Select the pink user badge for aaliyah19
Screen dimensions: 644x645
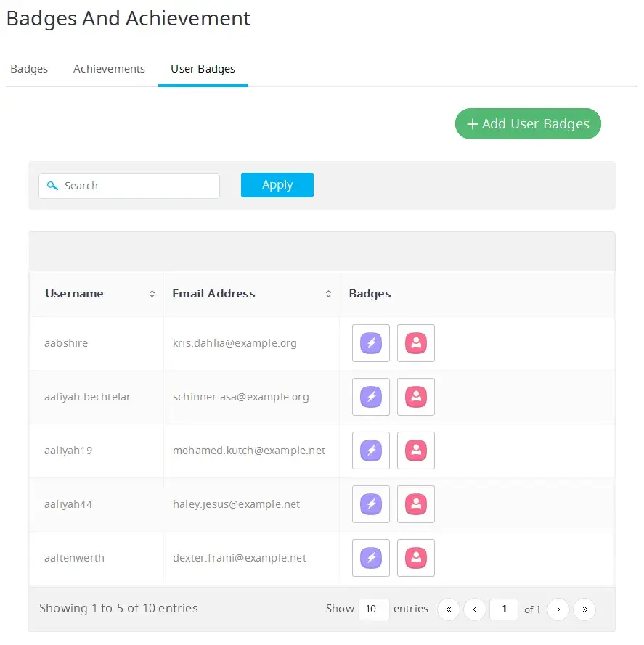[416, 451]
